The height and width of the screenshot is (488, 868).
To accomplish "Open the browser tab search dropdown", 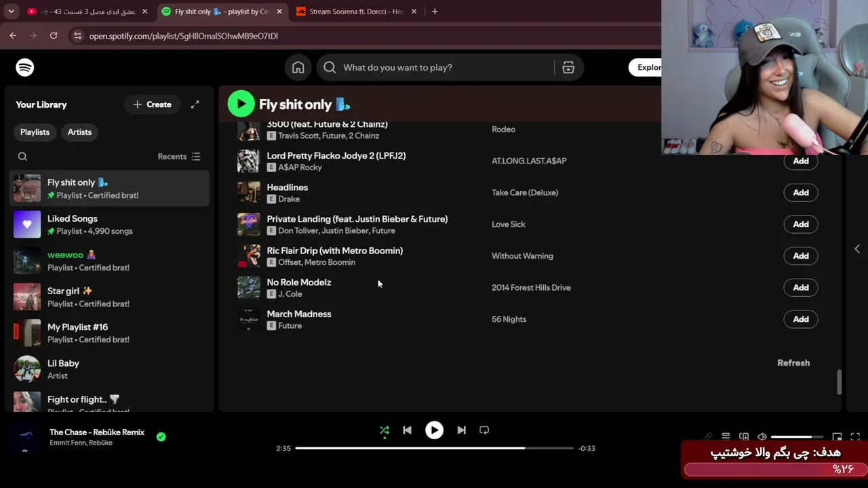I will [11, 12].
